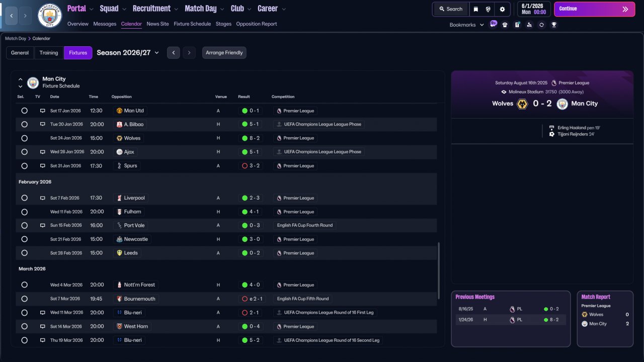Image resolution: width=644 pixels, height=362 pixels.
Task: Open the messages speech bubble with 9+ badge
Action: click(493, 24)
